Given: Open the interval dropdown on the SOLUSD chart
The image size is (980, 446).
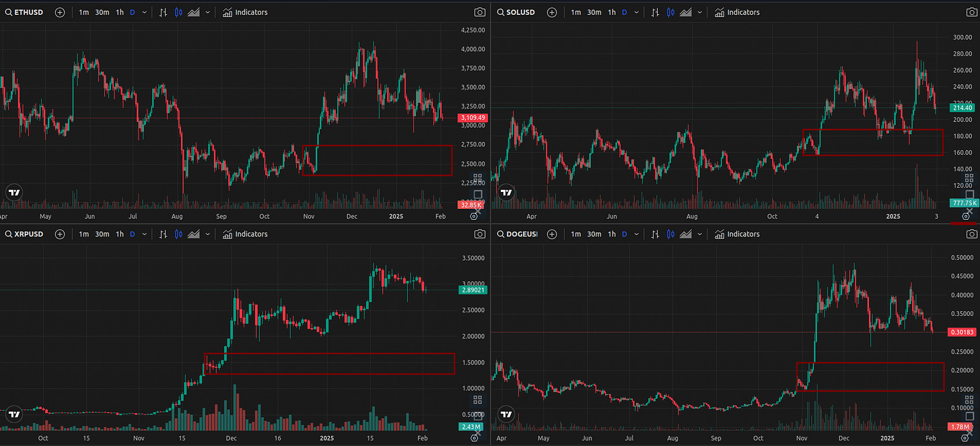Looking at the screenshot, I should click(x=637, y=12).
